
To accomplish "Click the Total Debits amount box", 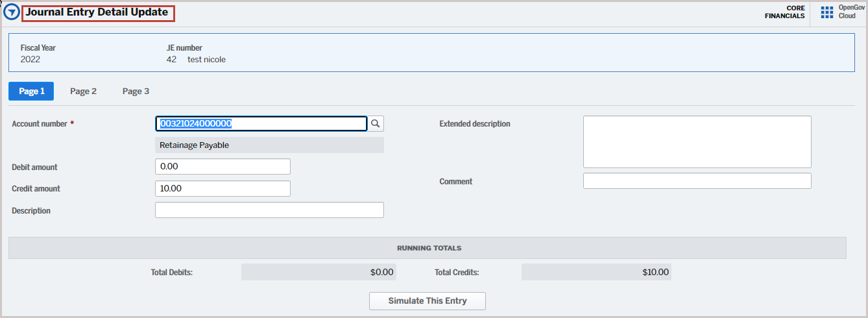I will coord(319,272).
